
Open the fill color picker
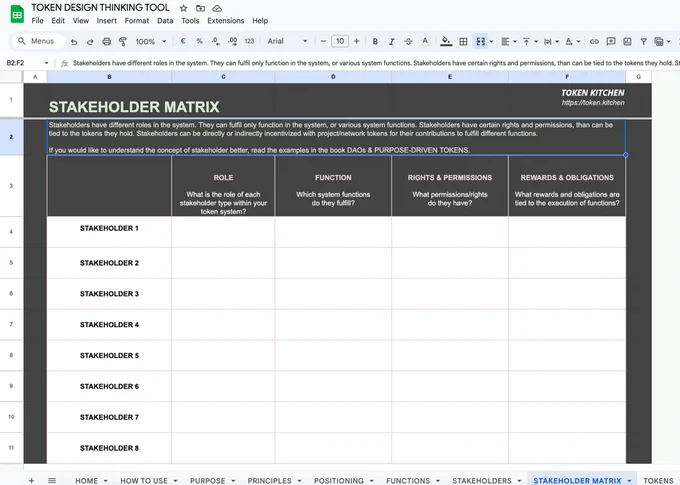(x=446, y=41)
